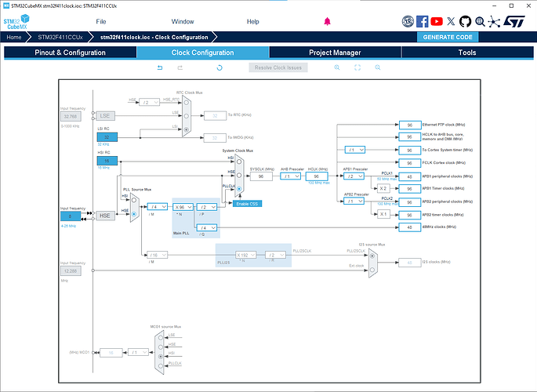
Task: Select LSI in RTC Clock Mux
Action: [x=187, y=129]
